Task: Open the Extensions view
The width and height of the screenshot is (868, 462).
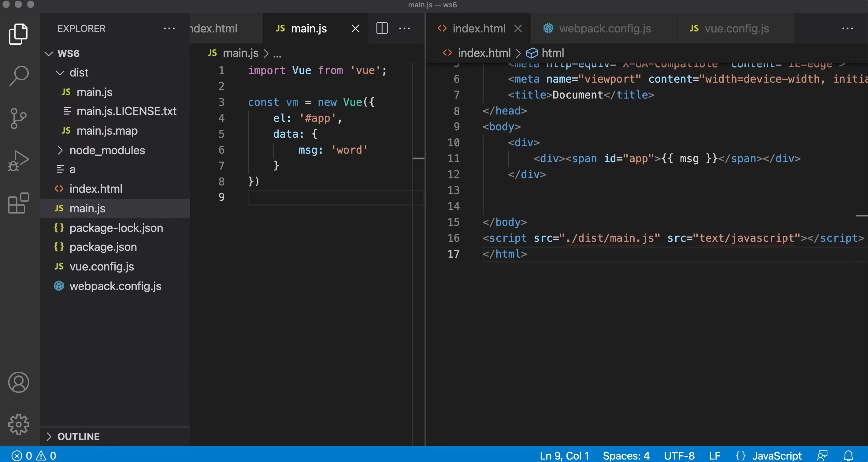Action: (x=19, y=203)
